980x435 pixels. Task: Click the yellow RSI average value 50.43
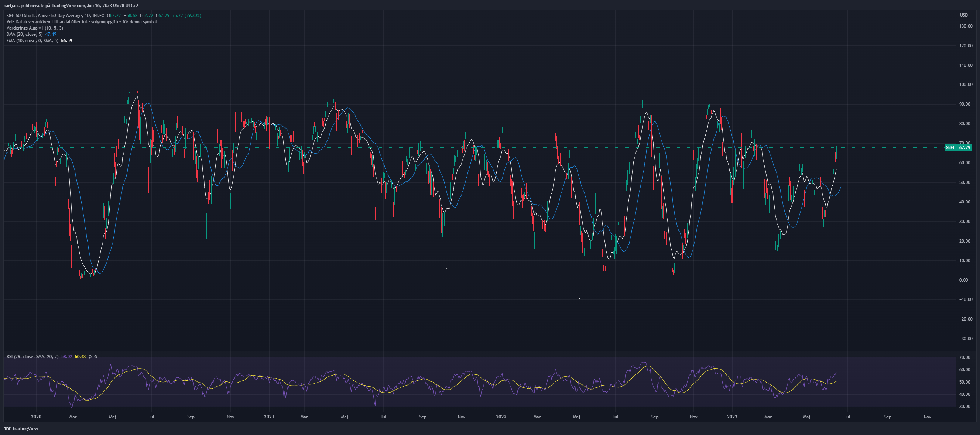point(80,357)
